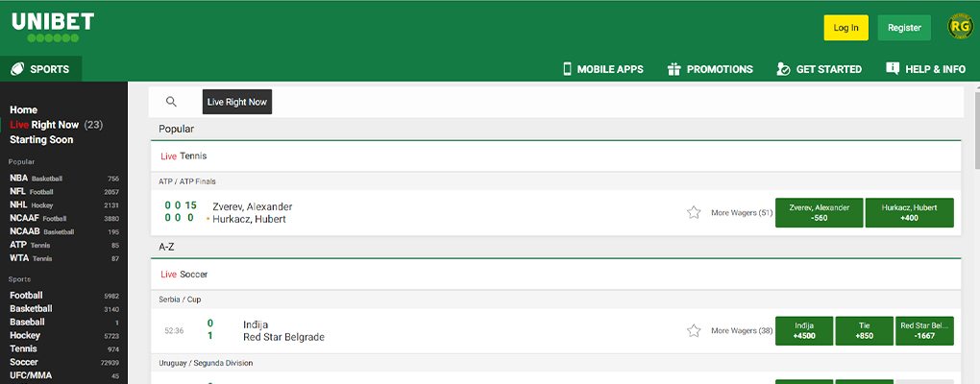Viewport: 980px width, 384px height.
Task: Open Hockey under Sports list
Action: [x=63, y=335]
